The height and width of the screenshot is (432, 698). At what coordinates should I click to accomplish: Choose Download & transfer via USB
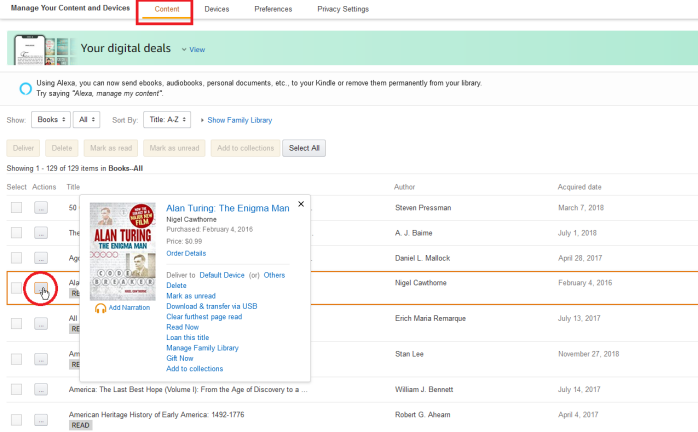[x=211, y=306]
